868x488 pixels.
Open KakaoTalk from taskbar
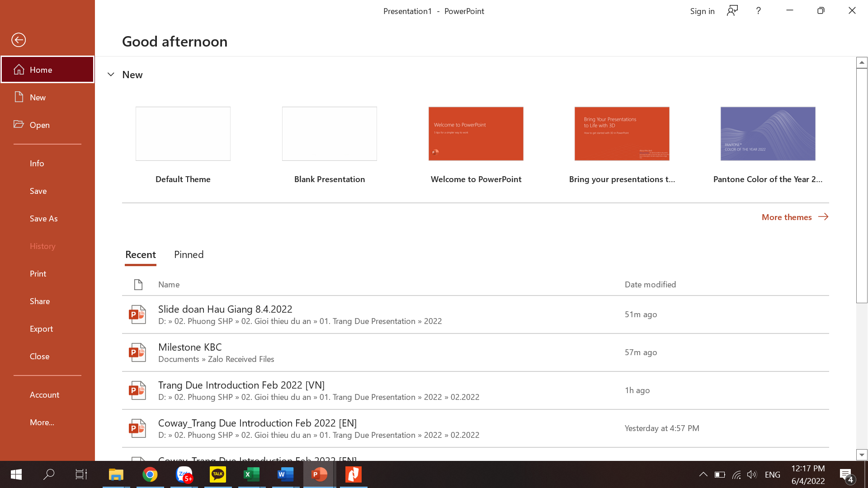(x=218, y=474)
